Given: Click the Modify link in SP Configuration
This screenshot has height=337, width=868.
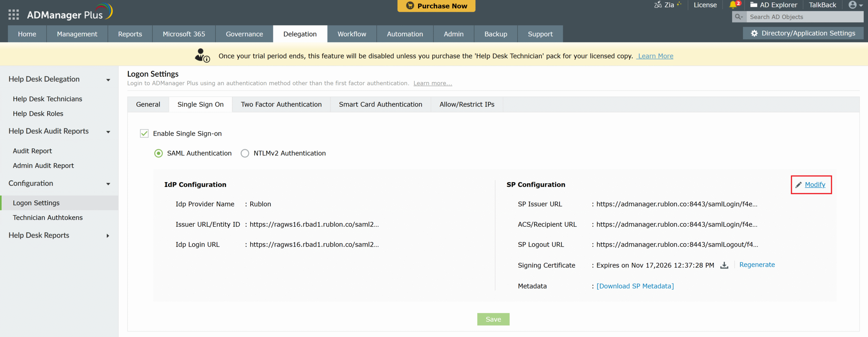Looking at the screenshot, I should click(815, 185).
